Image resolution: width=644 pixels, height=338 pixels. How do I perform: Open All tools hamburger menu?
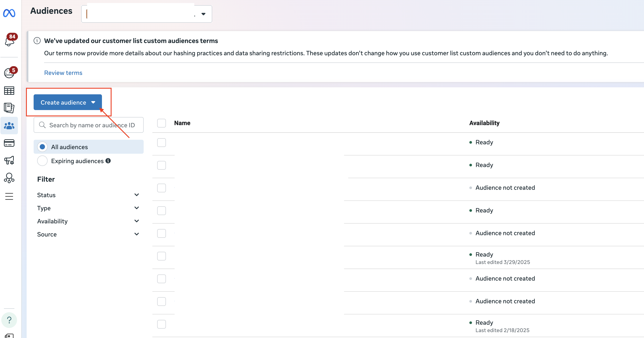point(9,196)
